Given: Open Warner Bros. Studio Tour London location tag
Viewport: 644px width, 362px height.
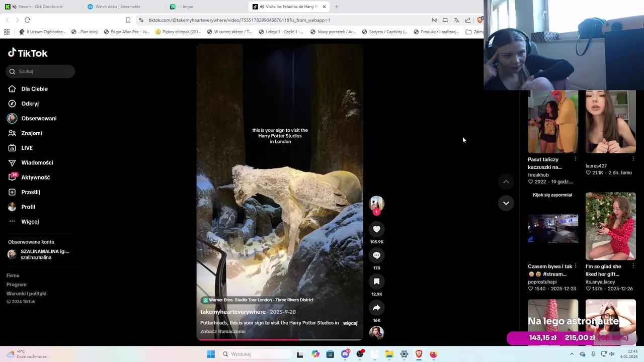Looking at the screenshot, I should (258, 300).
